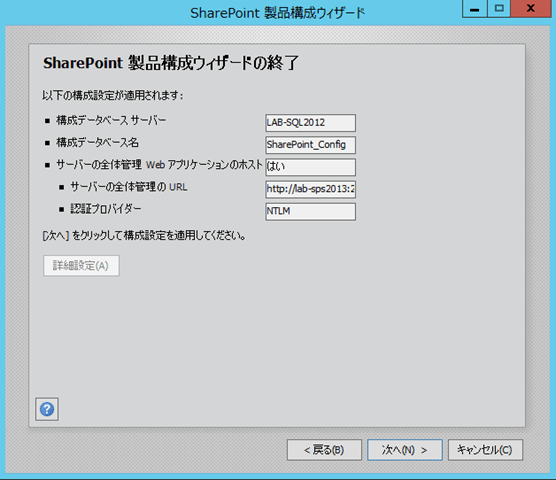
Task: Select the サーバーの全体管理の URL label
Action: click(x=129, y=187)
